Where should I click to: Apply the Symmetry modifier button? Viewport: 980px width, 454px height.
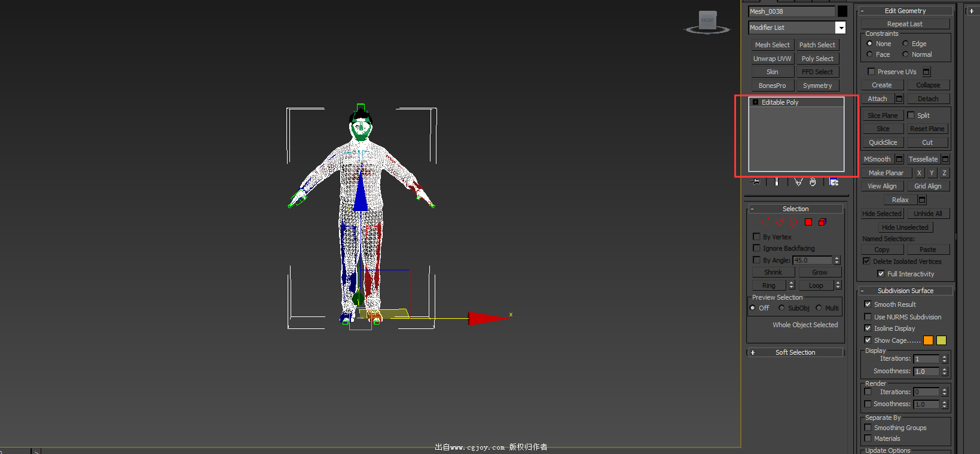click(817, 86)
